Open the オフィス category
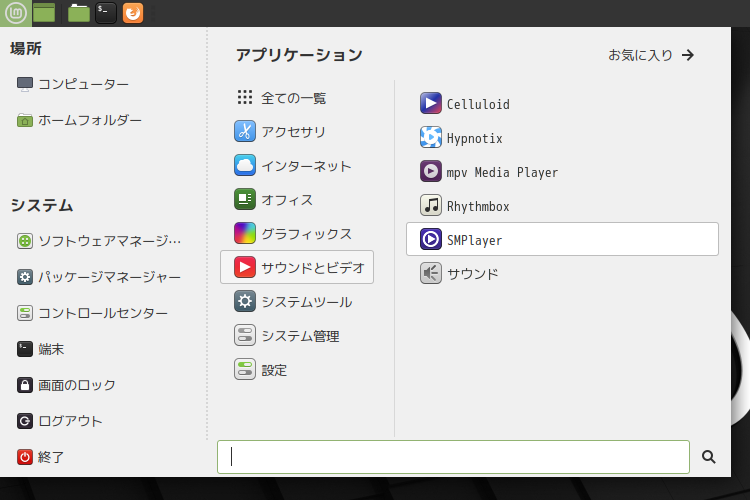 coord(297,200)
